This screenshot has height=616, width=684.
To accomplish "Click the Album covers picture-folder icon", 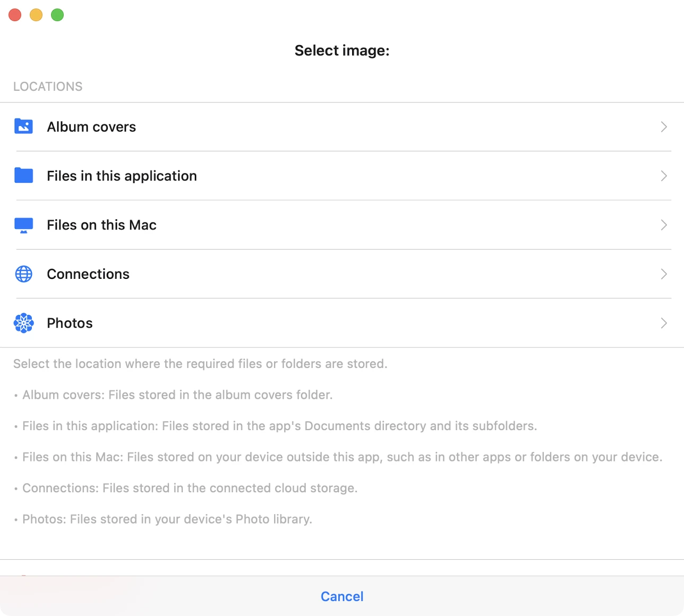I will coord(23,126).
